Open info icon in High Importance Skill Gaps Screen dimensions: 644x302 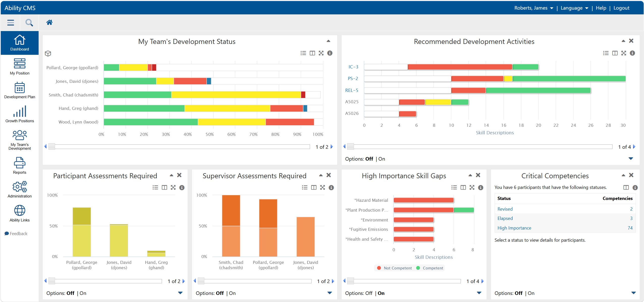click(x=481, y=188)
